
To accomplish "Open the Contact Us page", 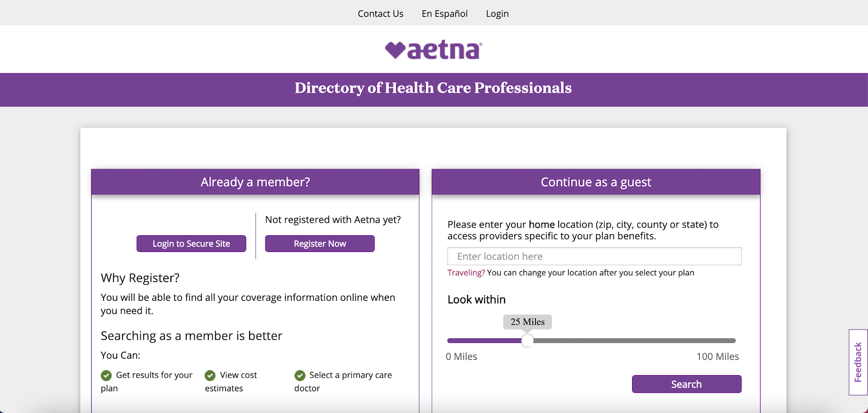I will point(380,14).
